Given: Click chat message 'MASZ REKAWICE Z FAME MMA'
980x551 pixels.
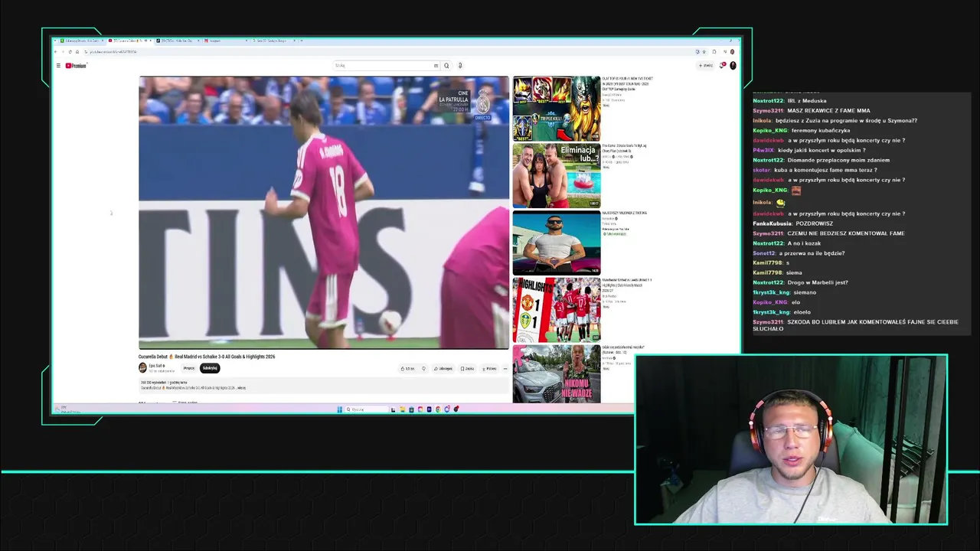Looking at the screenshot, I should pos(828,111).
